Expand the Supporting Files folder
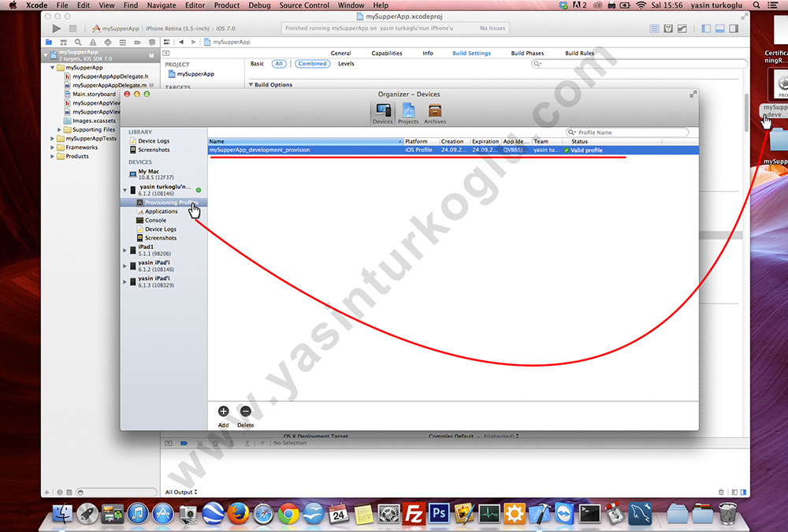 click(59, 130)
